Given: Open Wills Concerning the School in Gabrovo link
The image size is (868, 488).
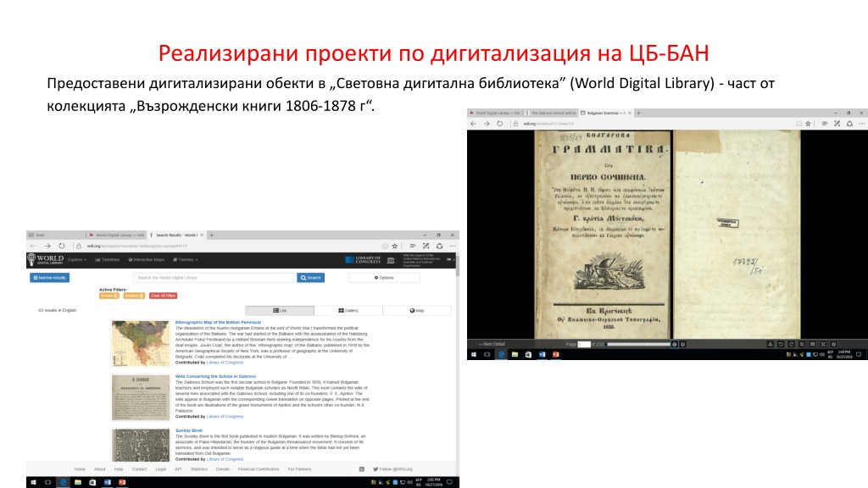Looking at the screenshot, I should click(x=216, y=376).
